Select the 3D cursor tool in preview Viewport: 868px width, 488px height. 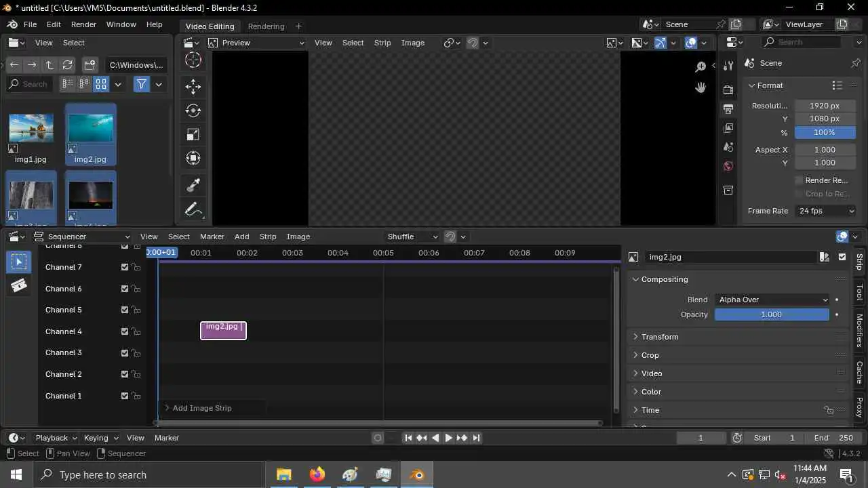[193, 60]
